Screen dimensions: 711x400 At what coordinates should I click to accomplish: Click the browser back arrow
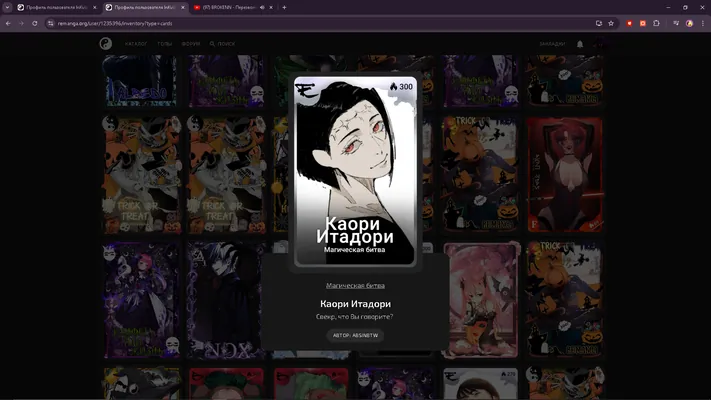[8, 23]
